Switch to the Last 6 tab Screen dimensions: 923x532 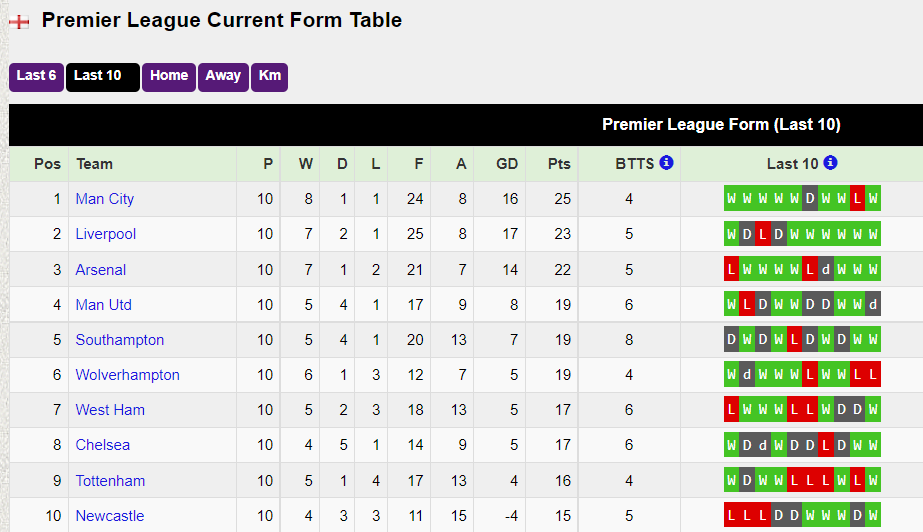coord(37,76)
